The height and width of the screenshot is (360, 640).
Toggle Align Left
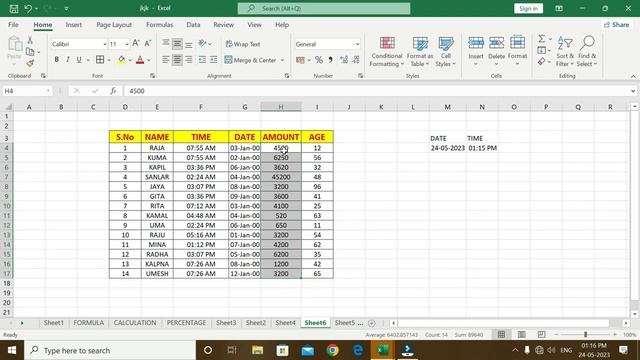165,60
